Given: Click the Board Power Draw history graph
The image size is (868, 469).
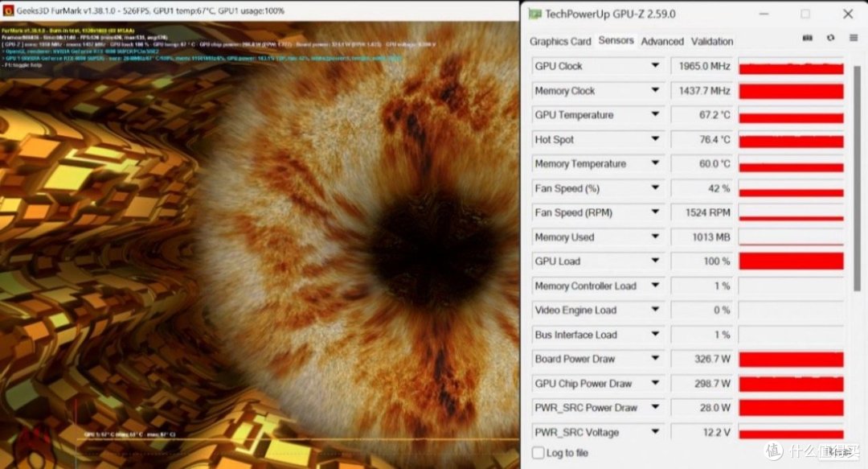Looking at the screenshot, I should 791,359.
